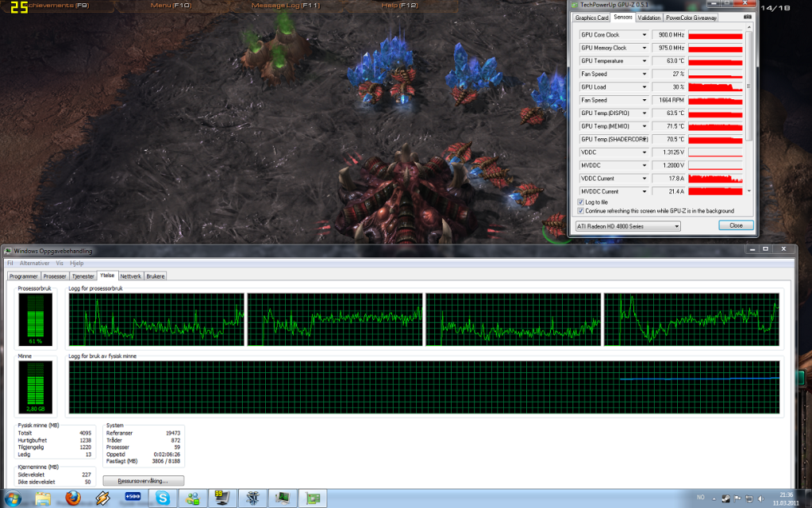Open Action Center flag tray icon
The image size is (812, 508).
point(737,498)
